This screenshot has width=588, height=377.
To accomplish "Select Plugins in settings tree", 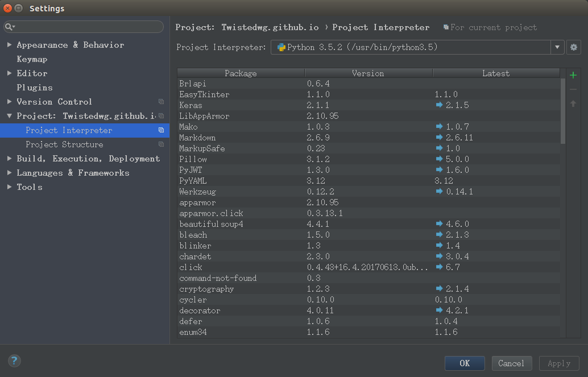I will [x=35, y=88].
